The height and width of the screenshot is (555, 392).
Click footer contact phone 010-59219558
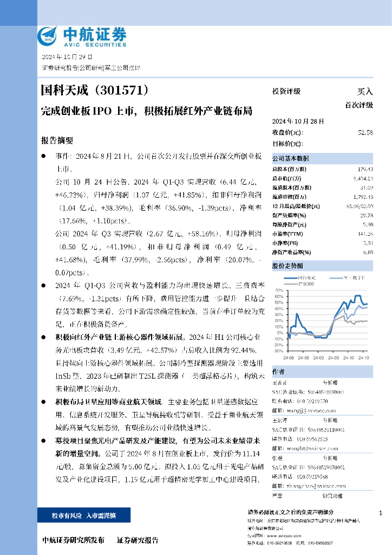coord(279,543)
